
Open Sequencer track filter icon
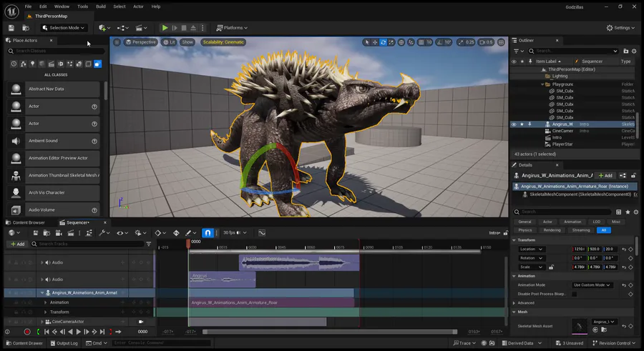point(149,244)
